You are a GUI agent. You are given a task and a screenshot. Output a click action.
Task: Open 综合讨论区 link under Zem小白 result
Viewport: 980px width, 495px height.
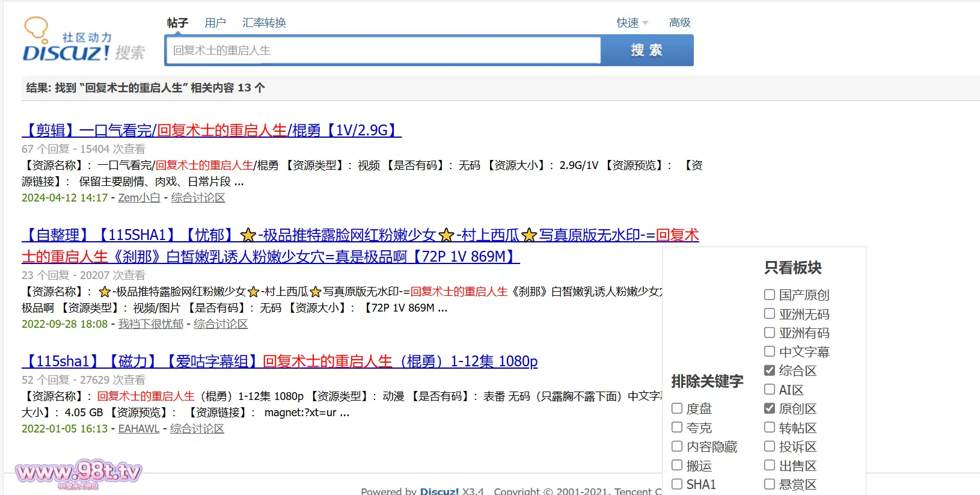point(198,198)
